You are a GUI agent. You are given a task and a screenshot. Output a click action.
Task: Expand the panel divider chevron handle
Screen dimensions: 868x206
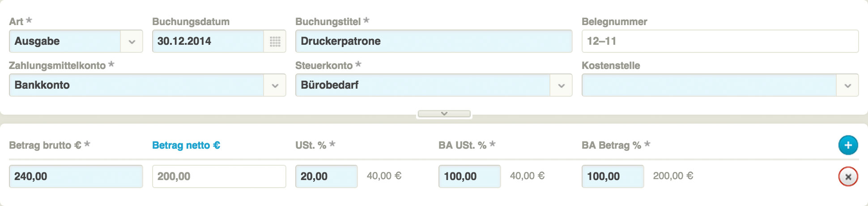click(444, 114)
